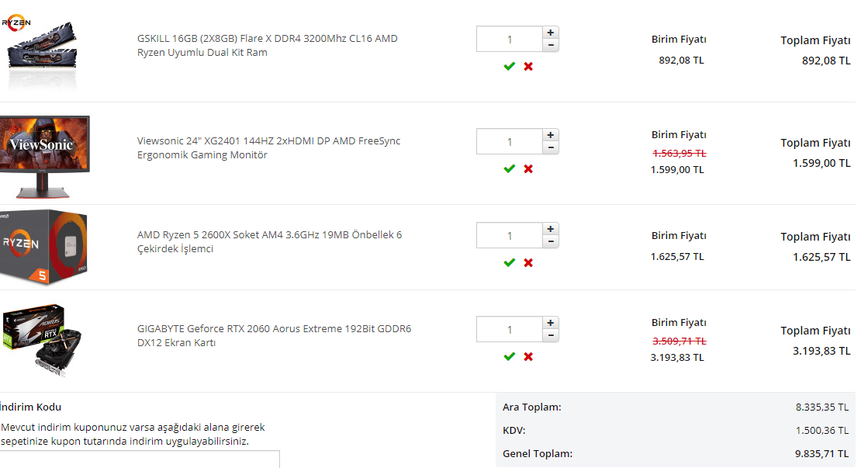The image size is (868, 468).
Task: Click the Ryzen 5 box thumbnail
Action: [44, 247]
